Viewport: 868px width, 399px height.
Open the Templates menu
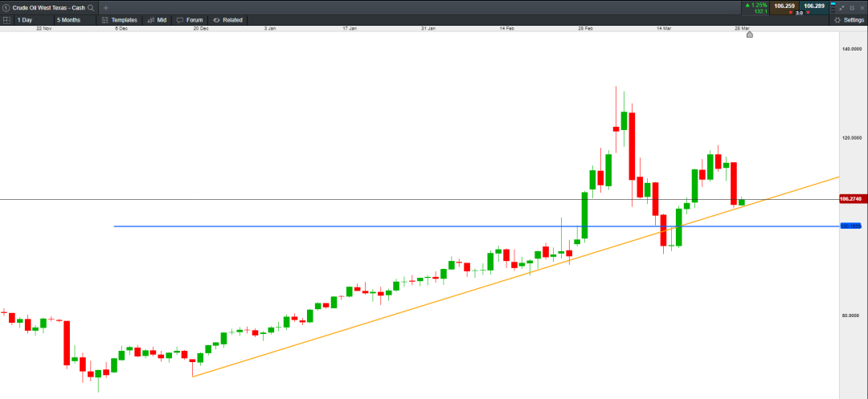click(x=120, y=20)
